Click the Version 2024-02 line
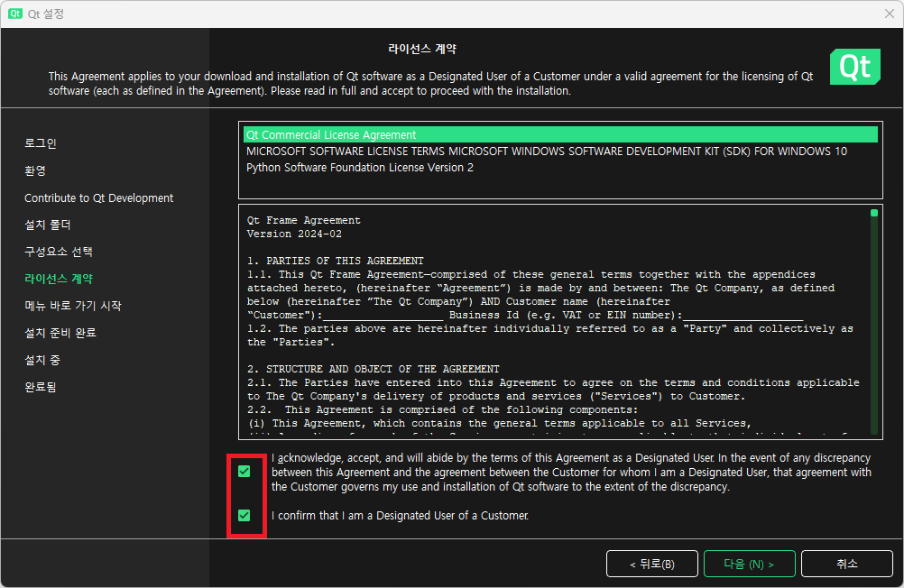 click(294, 234)
